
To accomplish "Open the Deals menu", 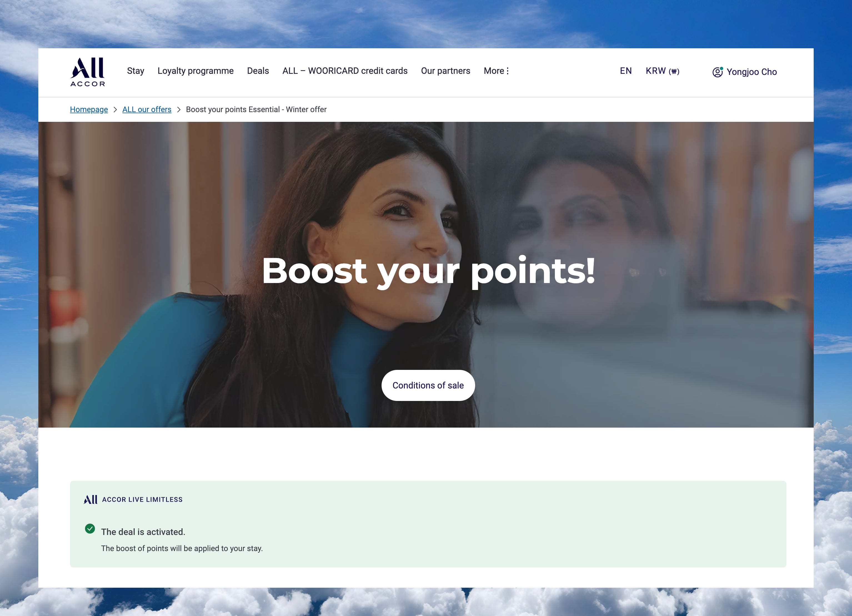I will pyautogui.click(x=258, y=71).
